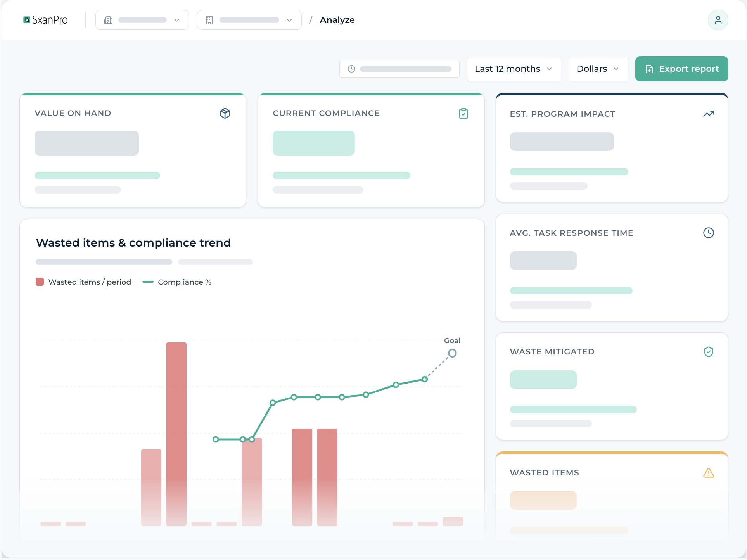Toggle the Wasted items / period legend swatch

coord(40,282)
